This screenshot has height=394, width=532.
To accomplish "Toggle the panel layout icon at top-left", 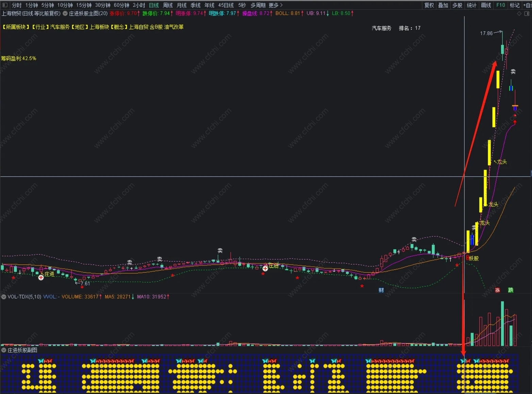I will click(5, 5).
